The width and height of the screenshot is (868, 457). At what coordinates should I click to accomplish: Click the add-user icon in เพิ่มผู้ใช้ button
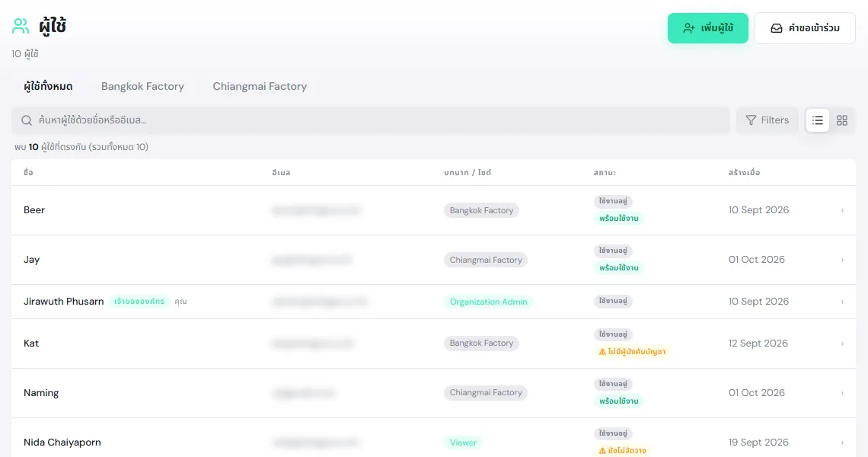coord(688,28)
